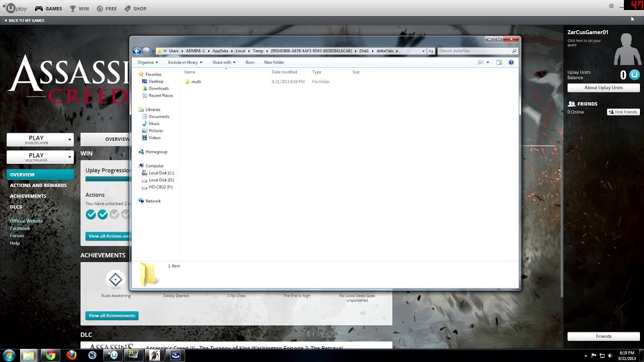Refresh the deltaFiles folder view
This screenshot has height=362, width=644.
[431, 51]
